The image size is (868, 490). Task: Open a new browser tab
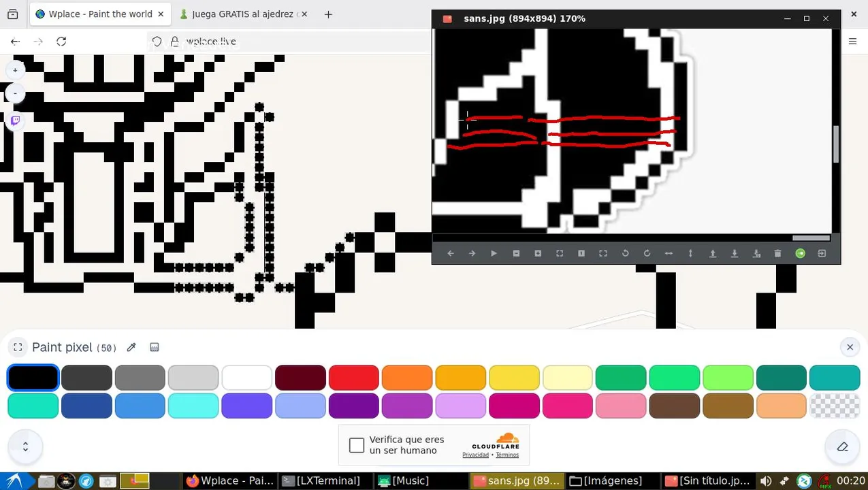(328, 14)
